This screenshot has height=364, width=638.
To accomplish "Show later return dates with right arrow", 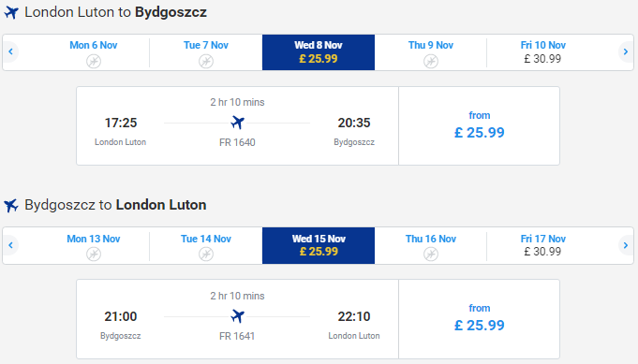I will pos(626,245).
